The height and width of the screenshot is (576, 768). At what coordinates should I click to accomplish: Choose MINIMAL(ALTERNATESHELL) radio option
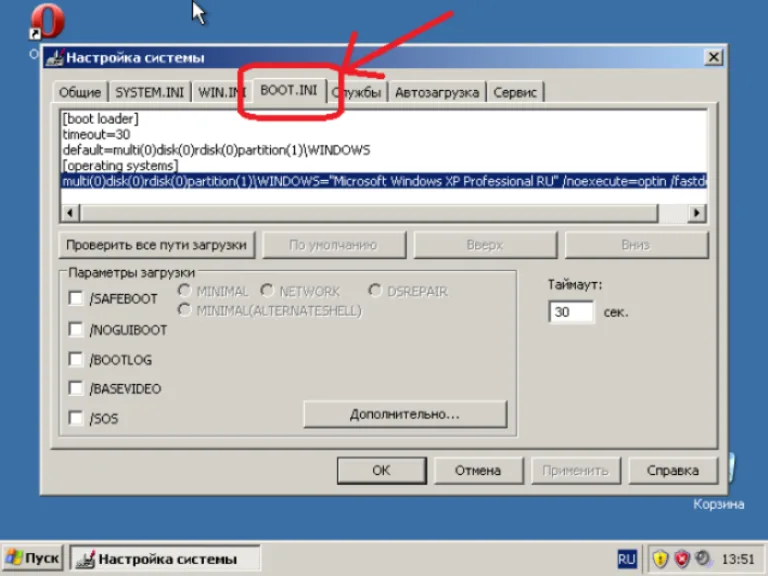pyautogui.click(x=185, y=310)
